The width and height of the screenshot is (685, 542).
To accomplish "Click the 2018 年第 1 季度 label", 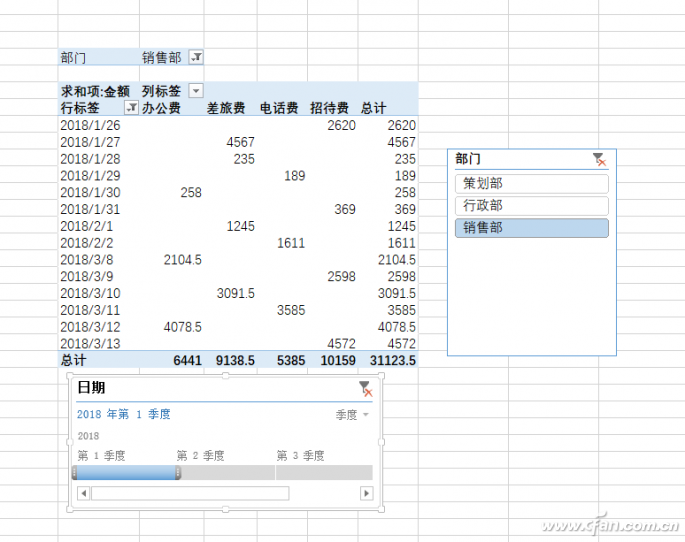I will [124, 414].
